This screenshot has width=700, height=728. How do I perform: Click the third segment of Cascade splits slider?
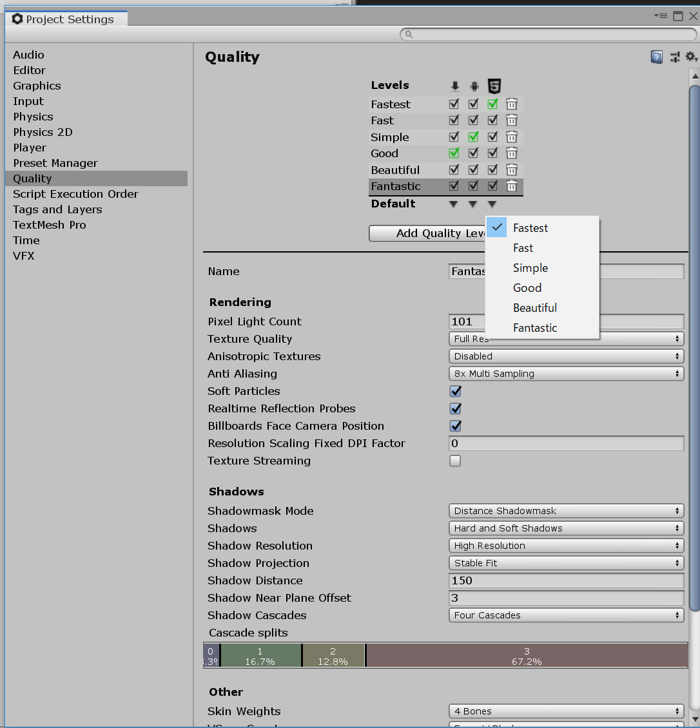pos(333,655)
